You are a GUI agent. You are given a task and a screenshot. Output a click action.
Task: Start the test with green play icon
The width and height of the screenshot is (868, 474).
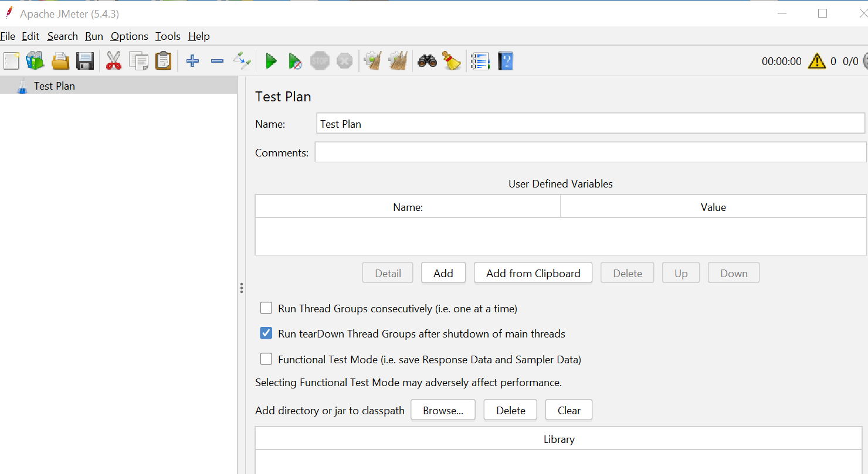pyautogui.click(x=271, y=61)
